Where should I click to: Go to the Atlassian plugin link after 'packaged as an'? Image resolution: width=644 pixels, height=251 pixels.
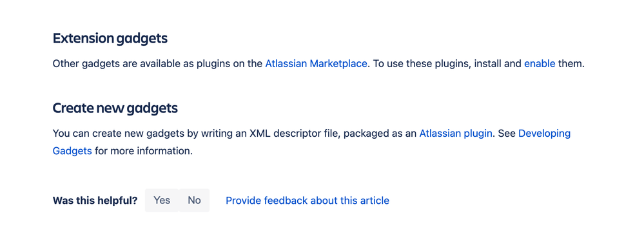456,134
